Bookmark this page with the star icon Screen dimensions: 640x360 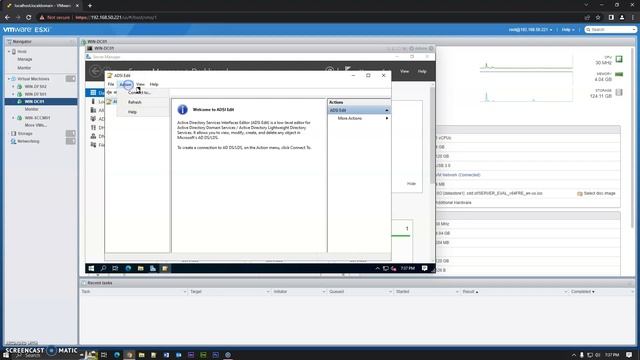pyautogui.click(x=598, y=18)
